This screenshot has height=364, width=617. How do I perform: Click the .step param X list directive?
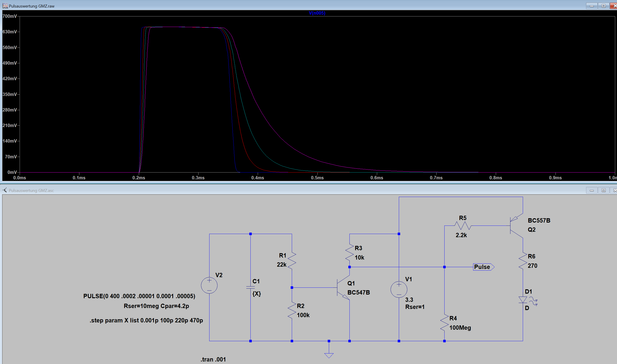146,320
